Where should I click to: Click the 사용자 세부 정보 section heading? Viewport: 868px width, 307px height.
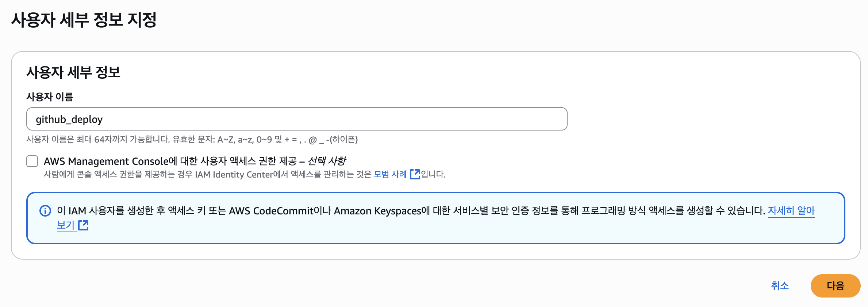point(73,72)
